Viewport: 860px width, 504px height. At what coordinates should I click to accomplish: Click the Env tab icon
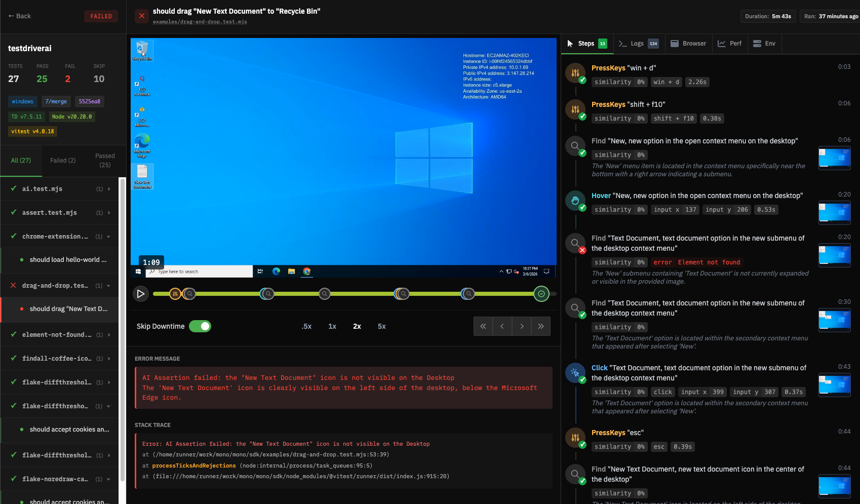tap(757, 43)
